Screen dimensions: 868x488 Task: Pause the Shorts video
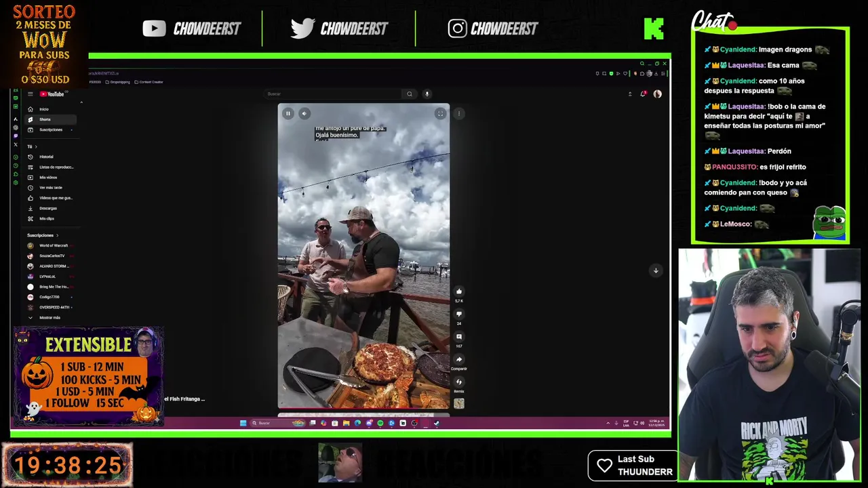click(288, 114)
